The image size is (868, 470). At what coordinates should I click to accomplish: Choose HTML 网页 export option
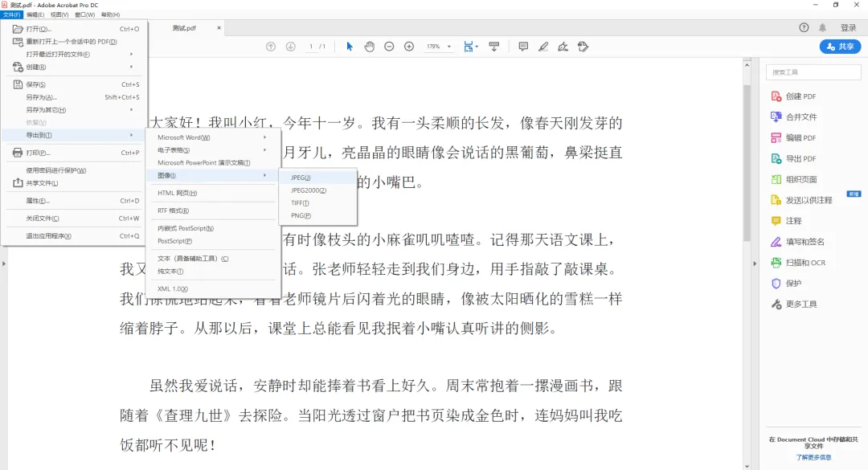tap(213, 193)
